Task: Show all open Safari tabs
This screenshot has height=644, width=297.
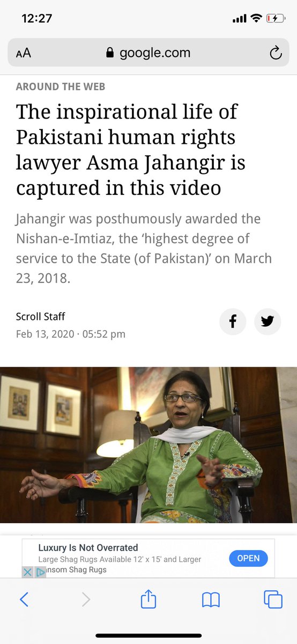Action: pos(273,599)
